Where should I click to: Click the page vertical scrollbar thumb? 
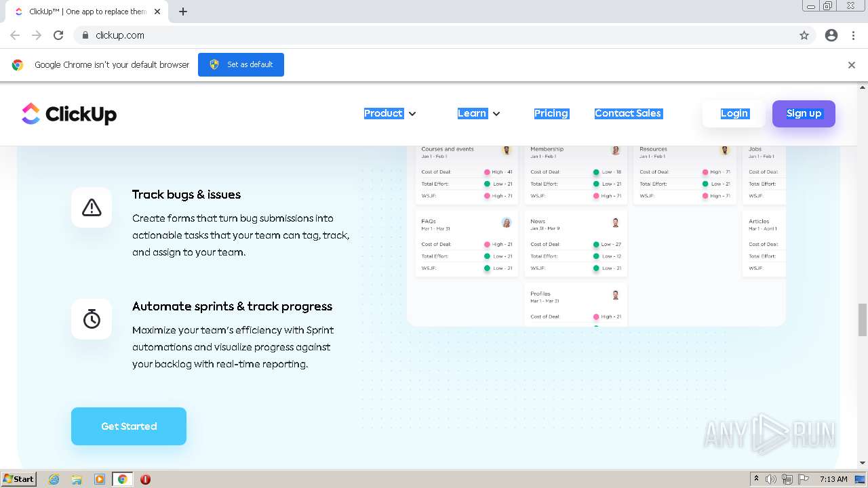863,320
